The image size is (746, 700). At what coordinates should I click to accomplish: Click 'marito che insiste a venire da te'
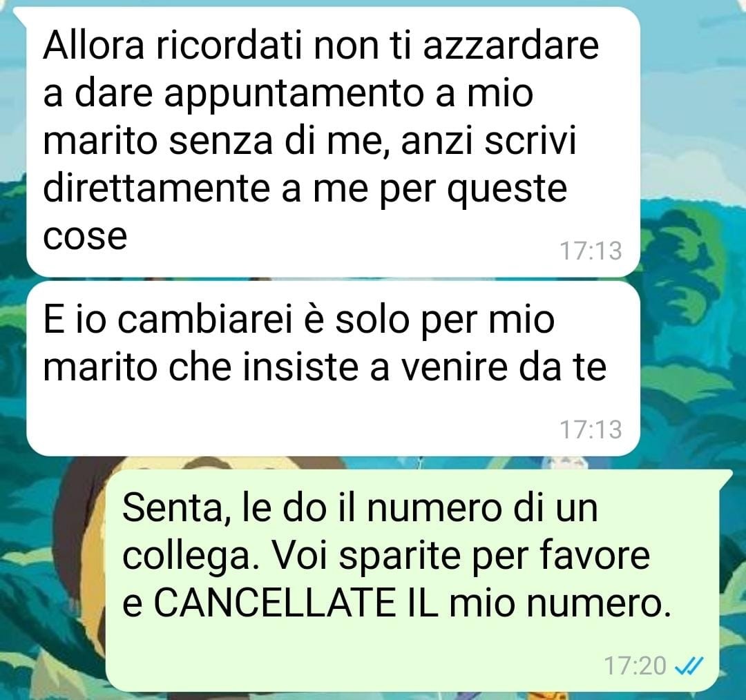[325, 367]
